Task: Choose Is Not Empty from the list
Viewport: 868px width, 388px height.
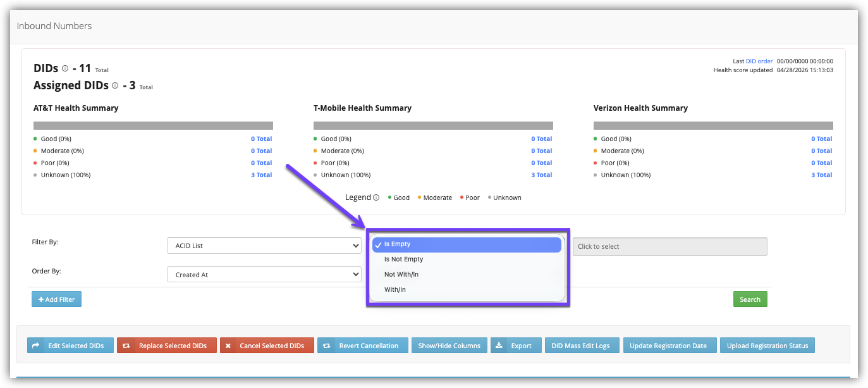Action: [403, 260]
